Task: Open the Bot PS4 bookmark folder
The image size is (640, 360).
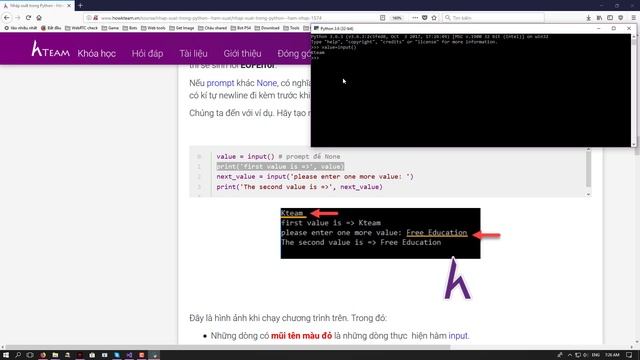Action: pyautogui.click(x=241, y=28)
